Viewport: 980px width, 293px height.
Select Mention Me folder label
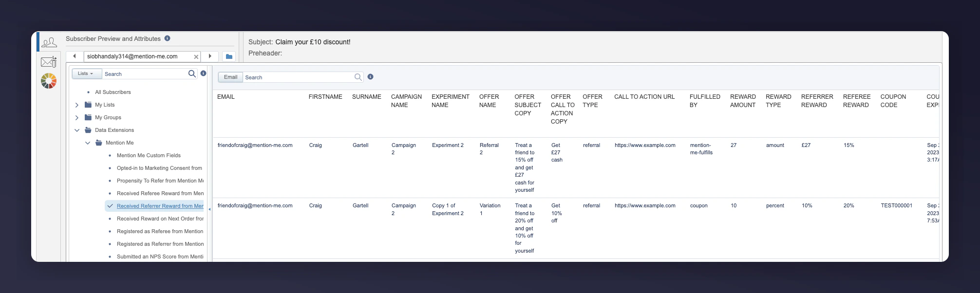click(119, 143)
